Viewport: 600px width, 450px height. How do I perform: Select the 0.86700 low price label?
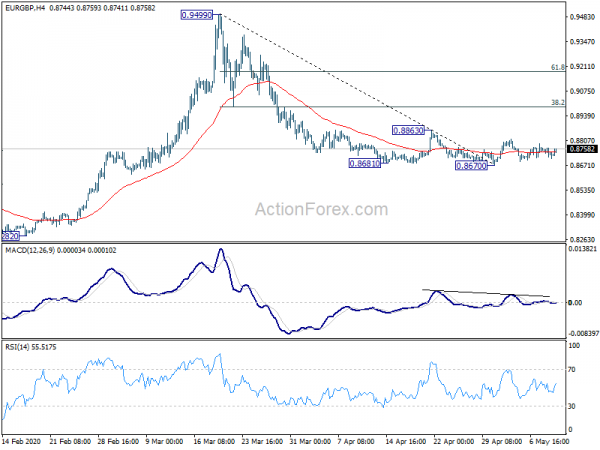471,166
